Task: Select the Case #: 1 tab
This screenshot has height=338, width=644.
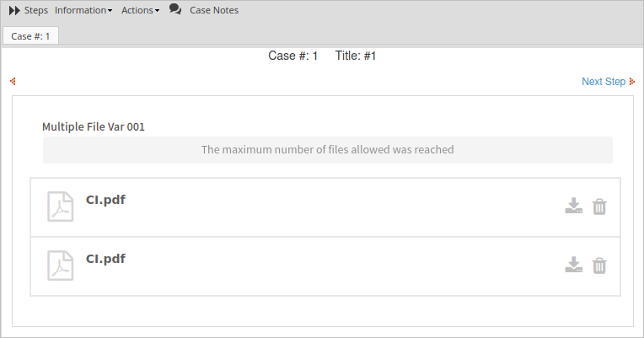Action: pos(30,36)
